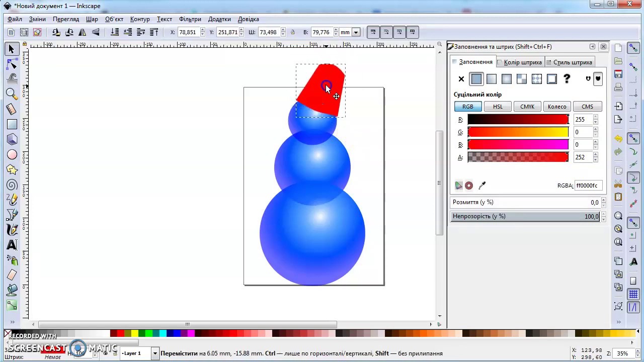
Task: Switch to Колір штриха tab
Action: (519, 62)
